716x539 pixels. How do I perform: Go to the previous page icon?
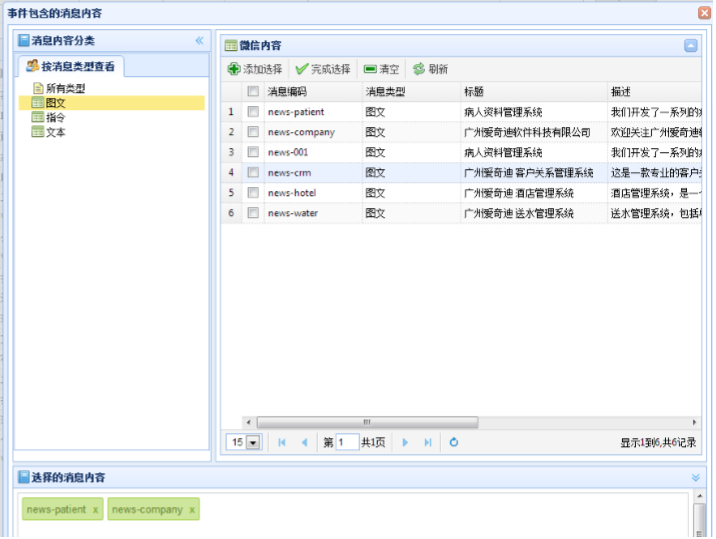pyautogui.click(x=304, y=442)
